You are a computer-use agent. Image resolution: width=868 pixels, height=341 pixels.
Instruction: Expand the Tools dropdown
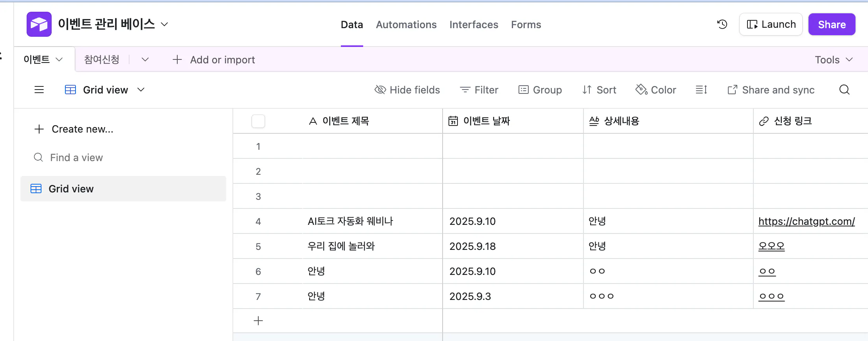coord(833,60)
